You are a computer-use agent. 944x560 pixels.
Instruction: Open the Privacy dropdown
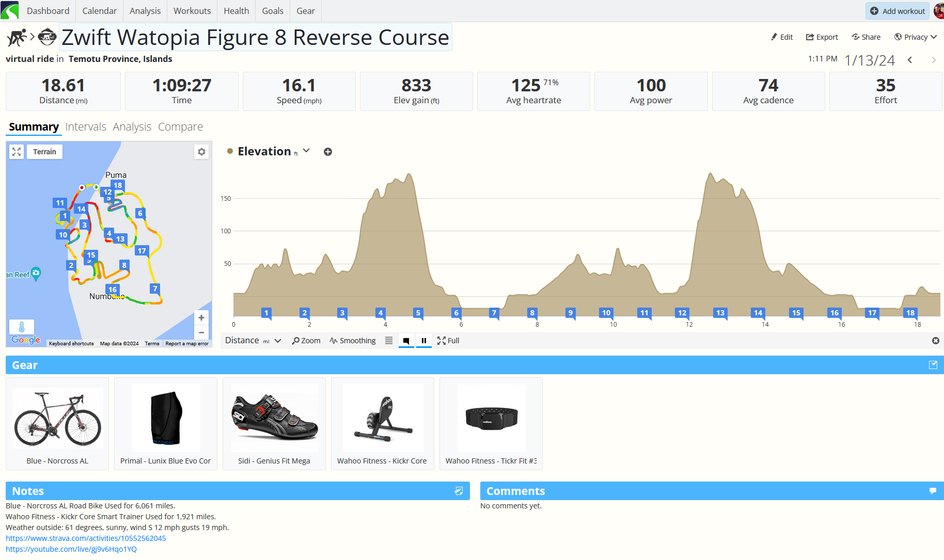click(916, 37)
